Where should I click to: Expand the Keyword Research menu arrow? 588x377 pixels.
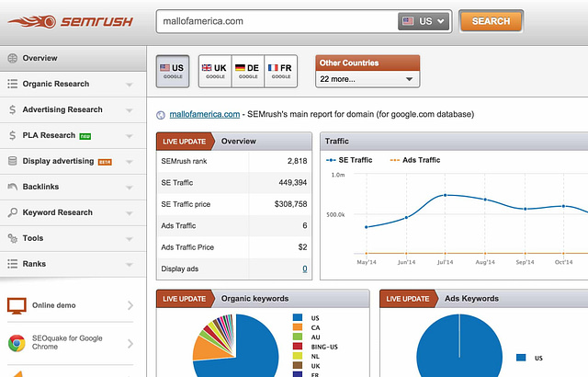130,213
